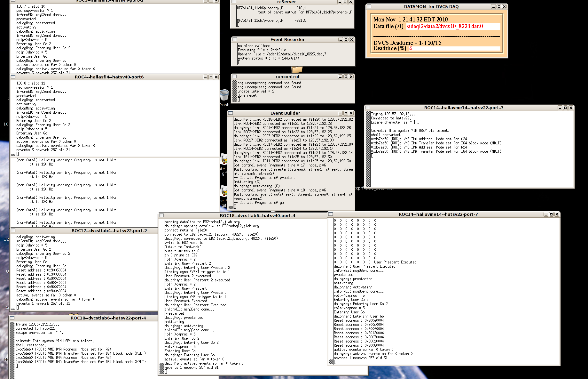This screenshot has height=379, width=588.
Task: Open window menu icon of ROC18 hatsv40-port-4
Action: (x=161, y=215)
